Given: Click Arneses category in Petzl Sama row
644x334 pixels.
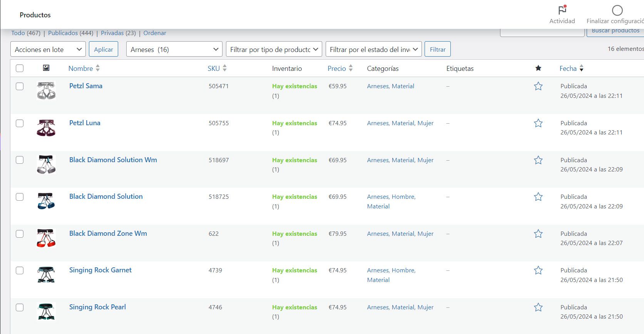Looking at the screenshot, I should pos(378,86).
